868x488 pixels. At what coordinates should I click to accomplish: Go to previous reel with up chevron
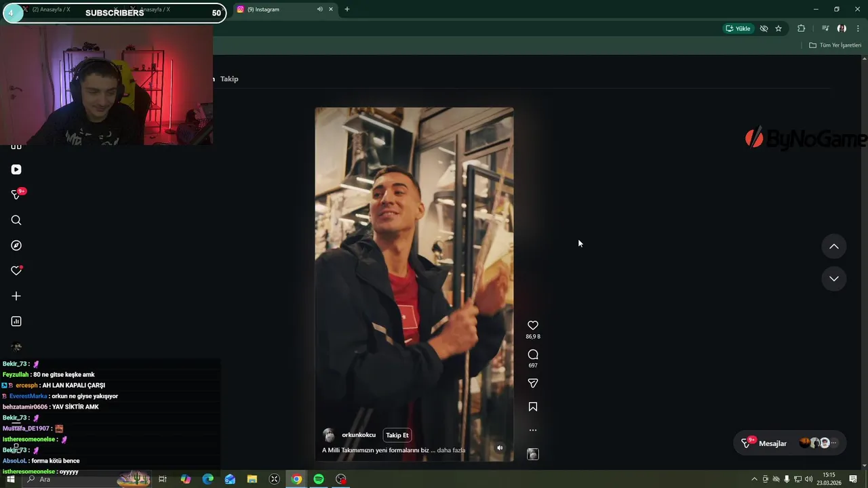[x=834, y=247]
